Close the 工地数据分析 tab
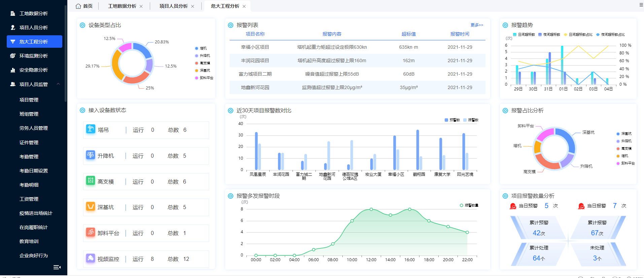 [x=141, y=6]
